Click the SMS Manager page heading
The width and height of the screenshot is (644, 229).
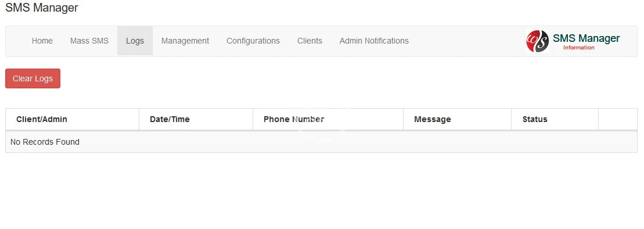pyautogui.click(x=41, y=8)
